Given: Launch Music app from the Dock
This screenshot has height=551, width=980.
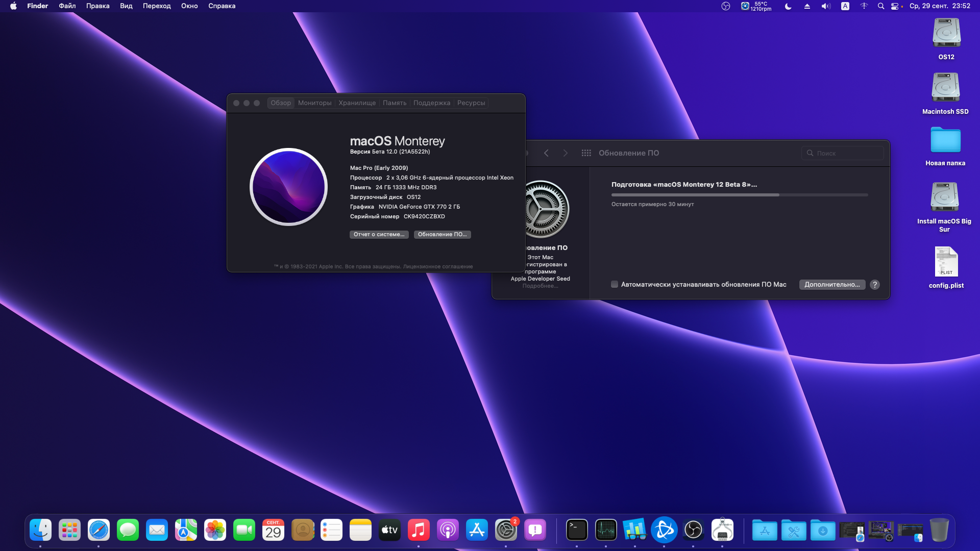Looking at the screenshot, I should click(419, 530).
